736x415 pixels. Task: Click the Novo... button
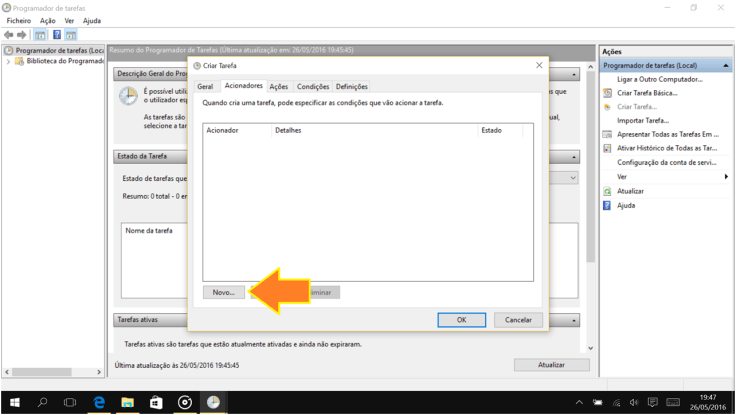[x=223, y=293]
